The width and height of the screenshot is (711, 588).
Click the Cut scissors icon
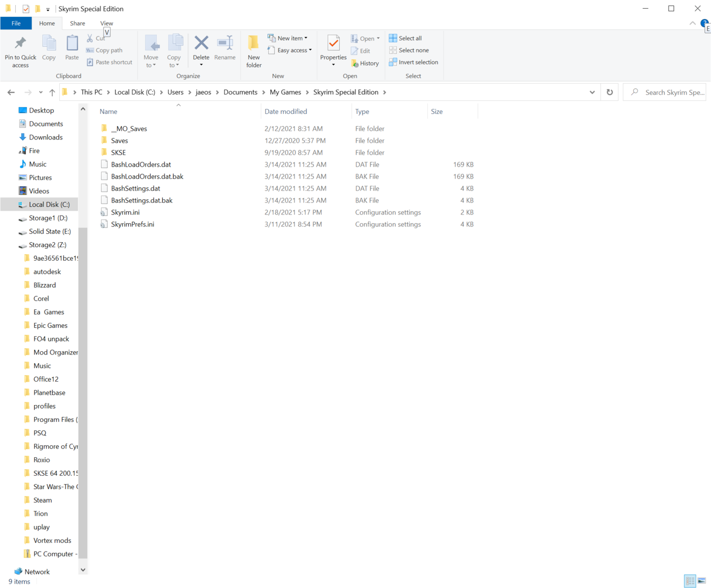(90, 38)
